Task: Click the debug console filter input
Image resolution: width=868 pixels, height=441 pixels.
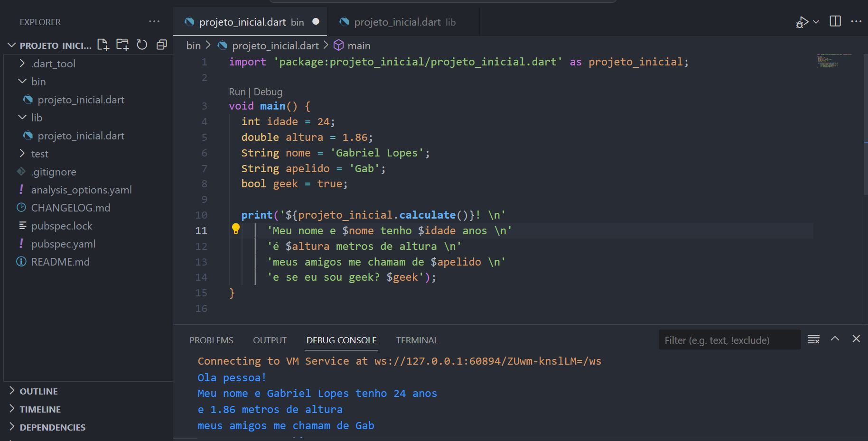Action: click(729, 340)
